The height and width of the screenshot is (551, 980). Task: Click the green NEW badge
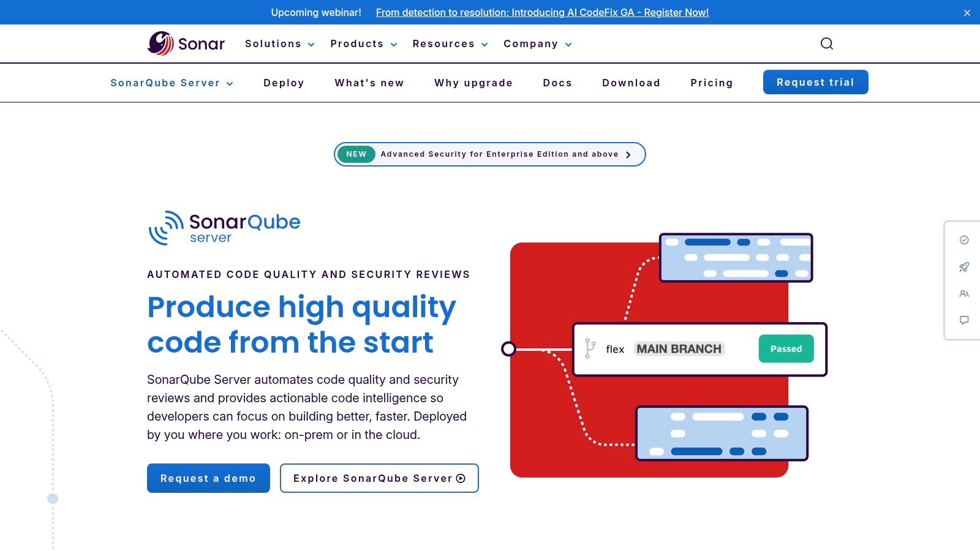point(356,154)
